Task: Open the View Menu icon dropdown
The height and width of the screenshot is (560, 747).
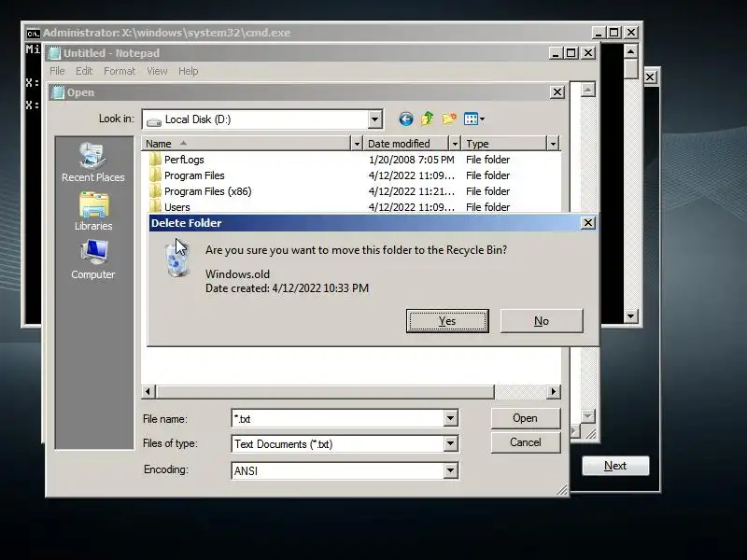Action: [474, 119]
